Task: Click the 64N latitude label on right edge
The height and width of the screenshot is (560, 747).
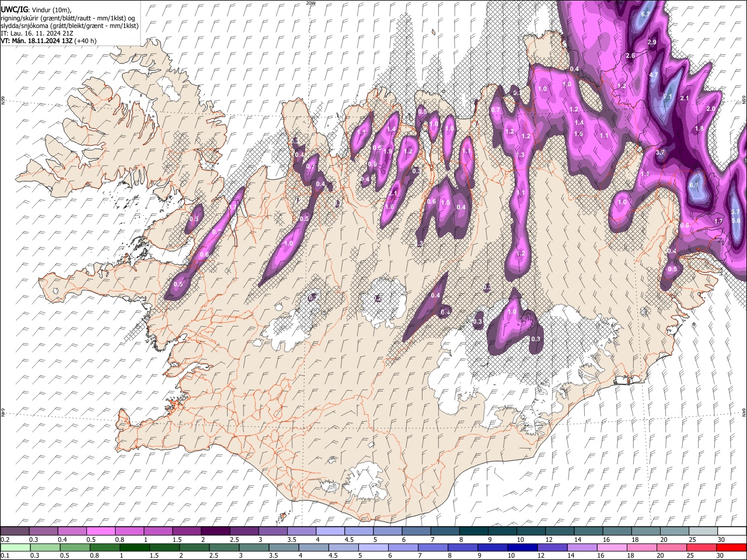Action: tap(743, 412)
